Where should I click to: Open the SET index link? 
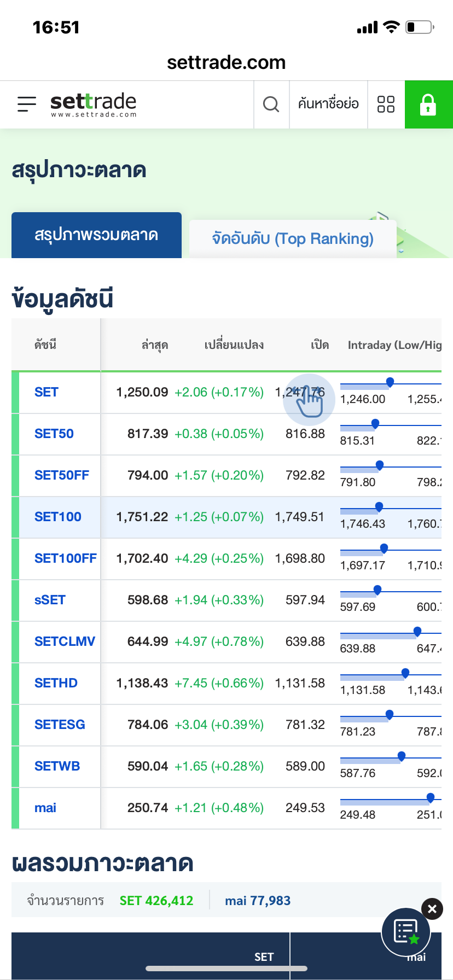click(x=47, y=392)
